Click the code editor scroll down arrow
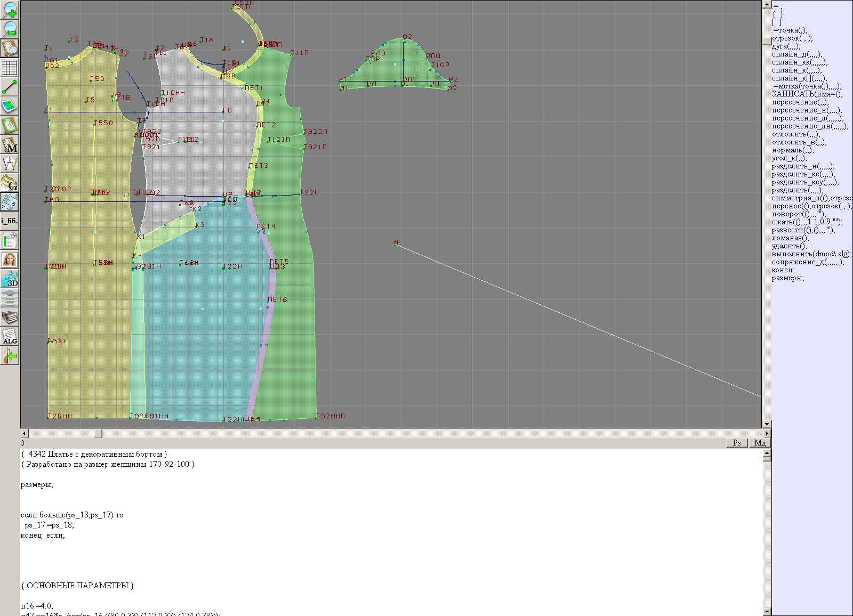This screenshot has height=616, width=853. coord(767,611)
